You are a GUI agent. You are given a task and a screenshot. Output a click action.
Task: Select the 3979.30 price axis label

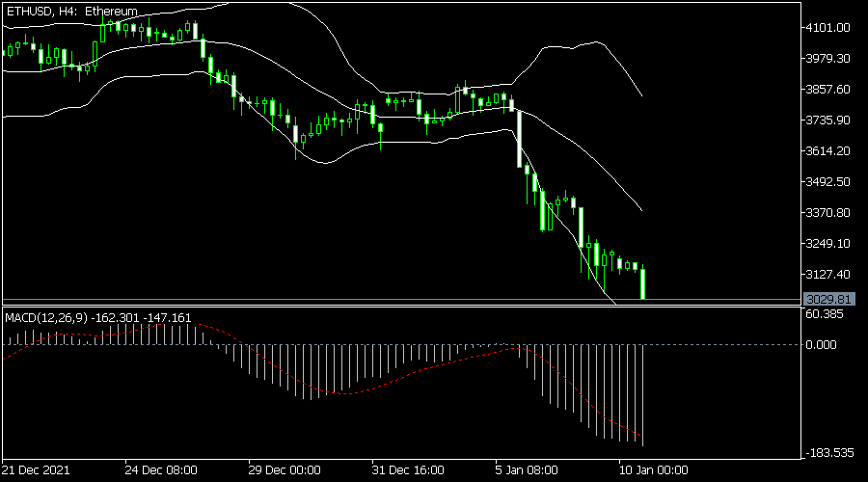[827, 58]
